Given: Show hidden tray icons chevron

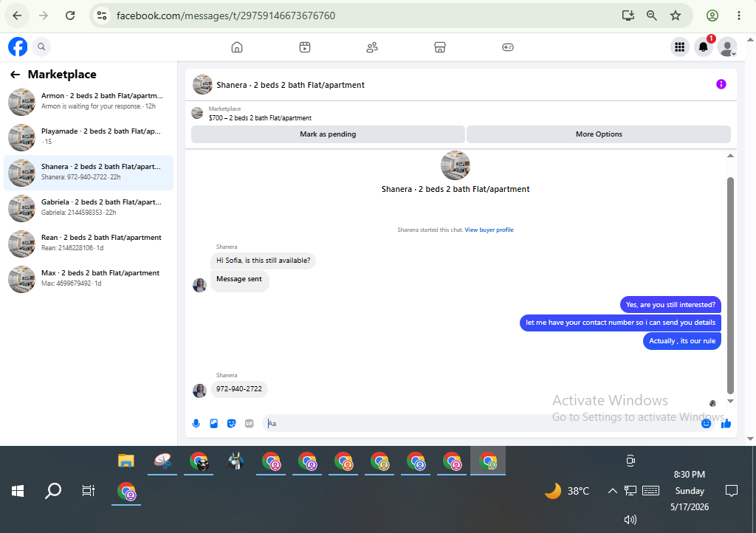Looking at the screenshot, I should 612,491.
